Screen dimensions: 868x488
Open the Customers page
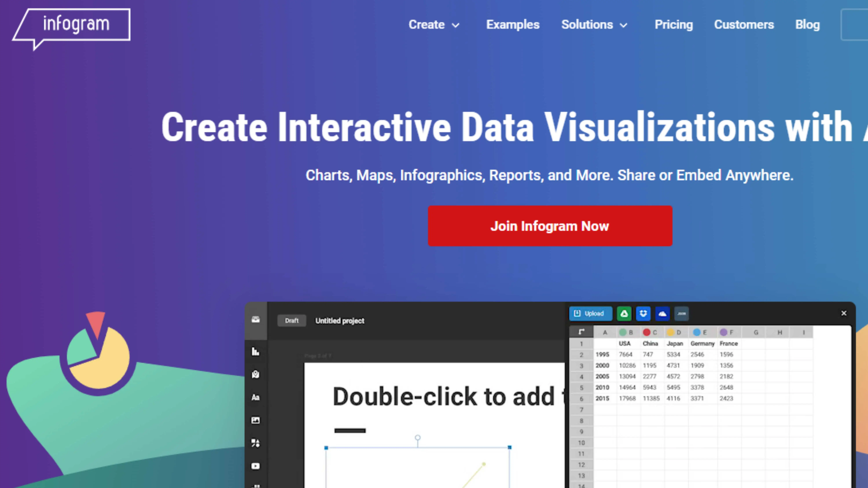pos(744,25)
